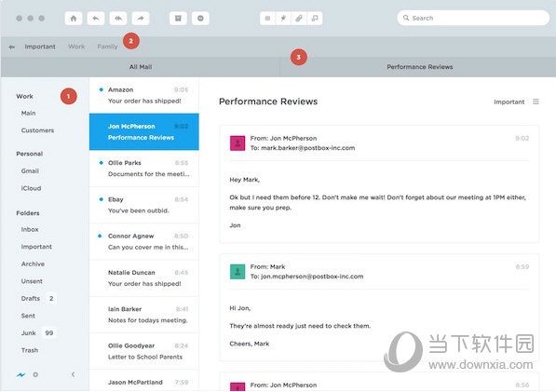
Task: Select the Work favorites filter
Action: click(x=76, y=47)
